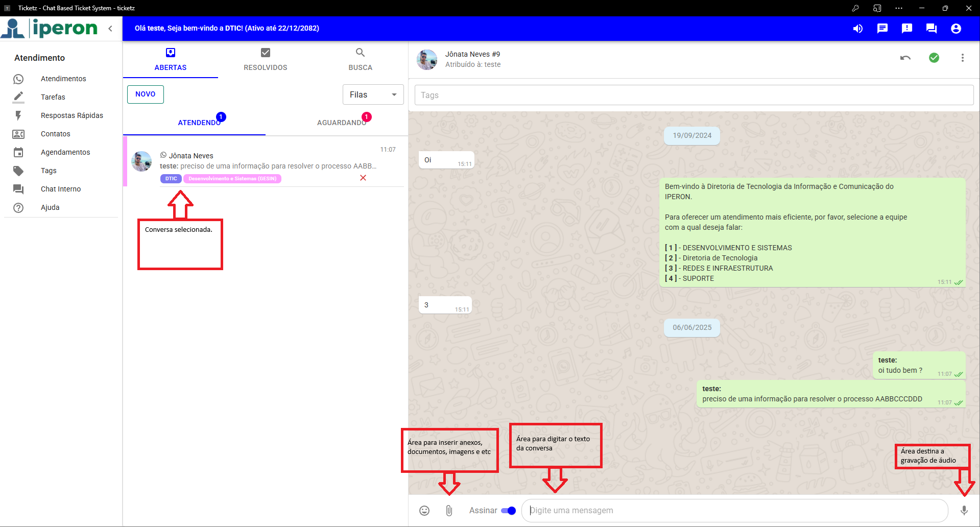Open titlebar three-dot more menu

click(899, 8)
